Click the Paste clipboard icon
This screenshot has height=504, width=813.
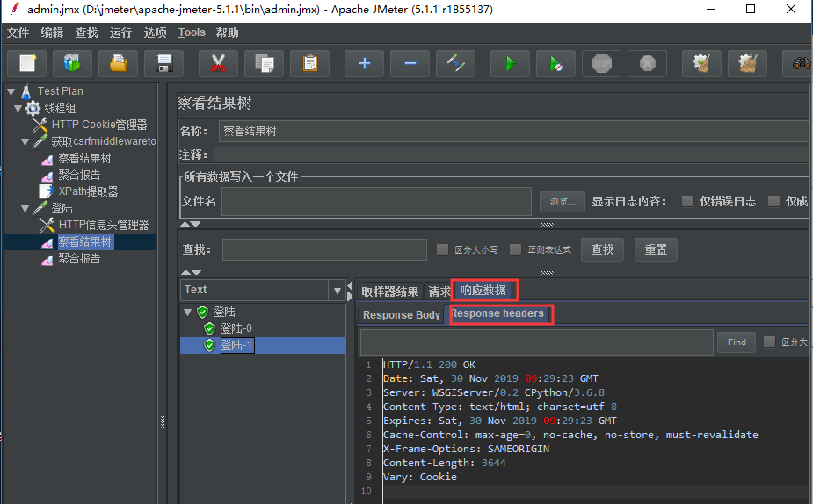point(310,64)
